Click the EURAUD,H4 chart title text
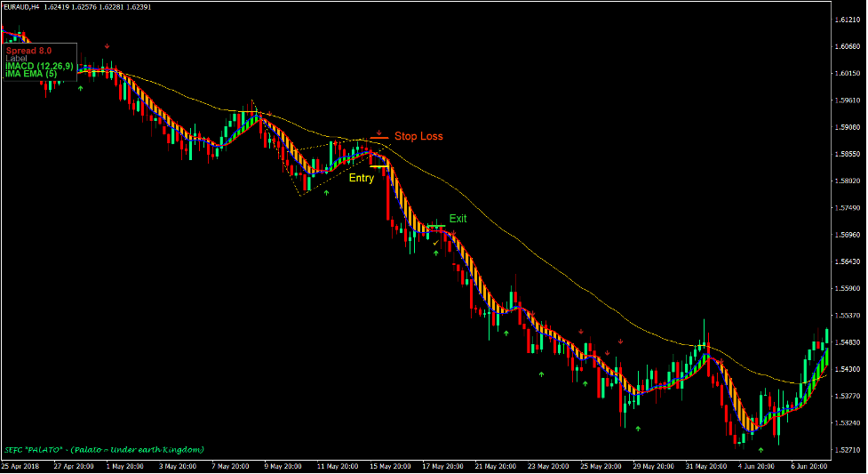Viewport: 868px width, 474px height. tap(21, 7)
